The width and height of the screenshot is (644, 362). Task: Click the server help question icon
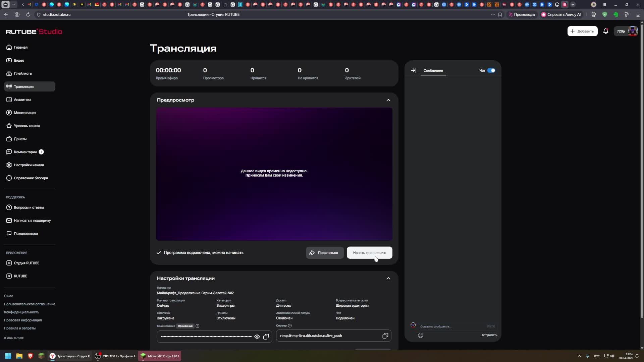pos(290,325)
